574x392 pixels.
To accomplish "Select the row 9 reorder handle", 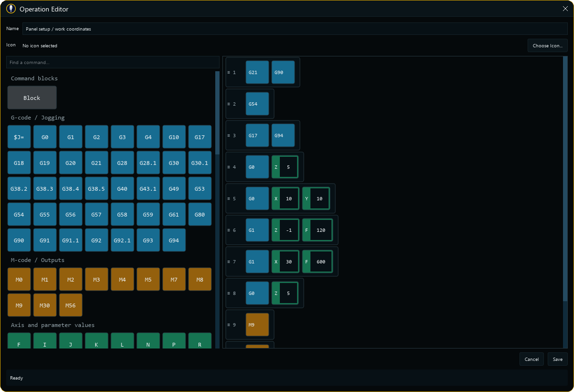I will (229, 325).
